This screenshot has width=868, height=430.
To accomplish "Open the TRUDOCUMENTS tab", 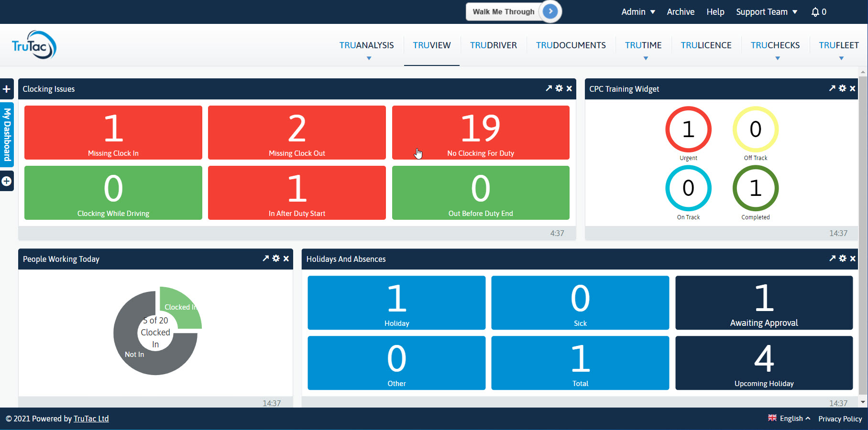I will tap(571, 45).
